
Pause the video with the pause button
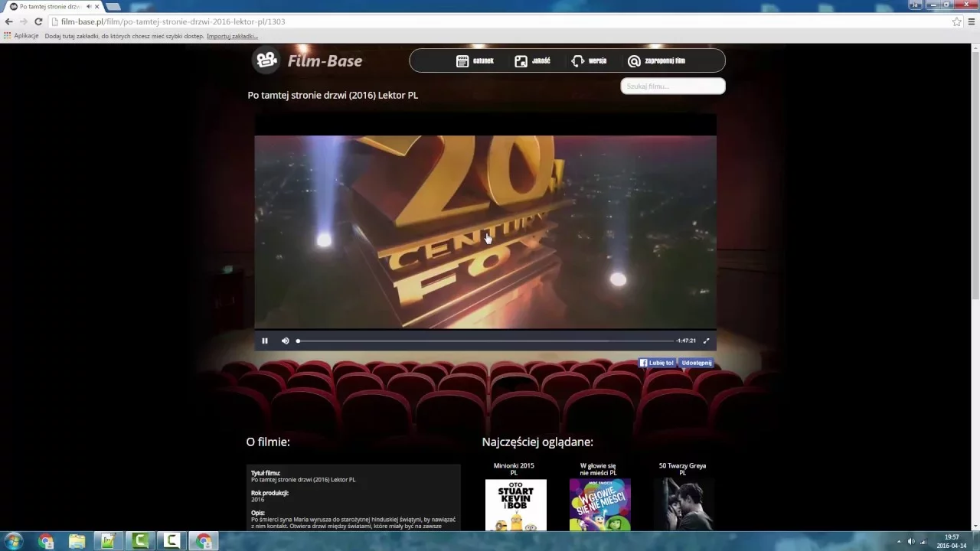(x=265, y=341)
